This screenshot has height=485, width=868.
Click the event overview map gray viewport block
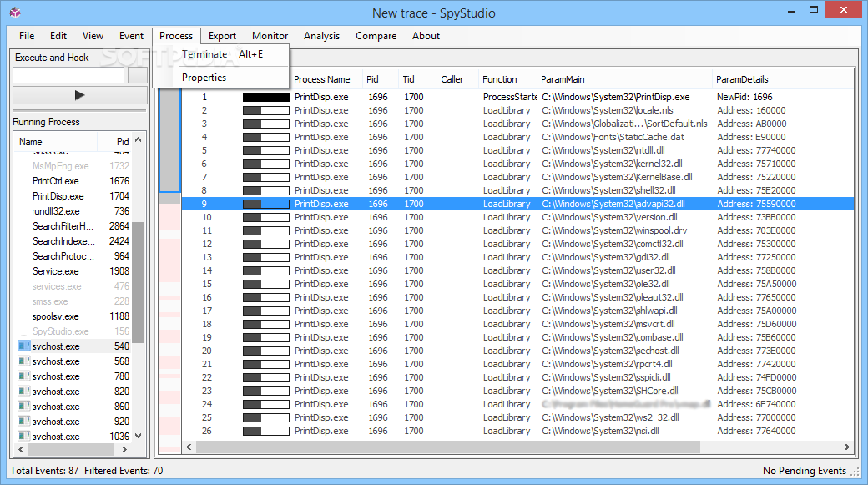click(x=170, y=140)
